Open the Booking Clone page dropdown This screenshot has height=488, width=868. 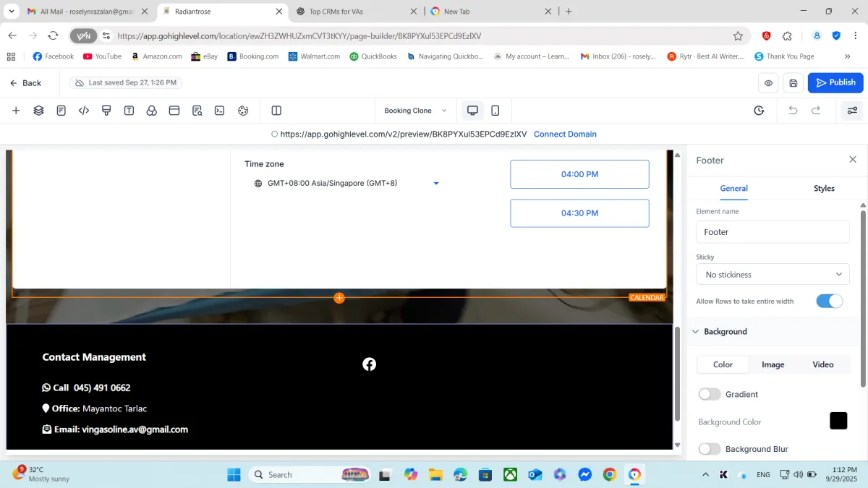point(415,111)
